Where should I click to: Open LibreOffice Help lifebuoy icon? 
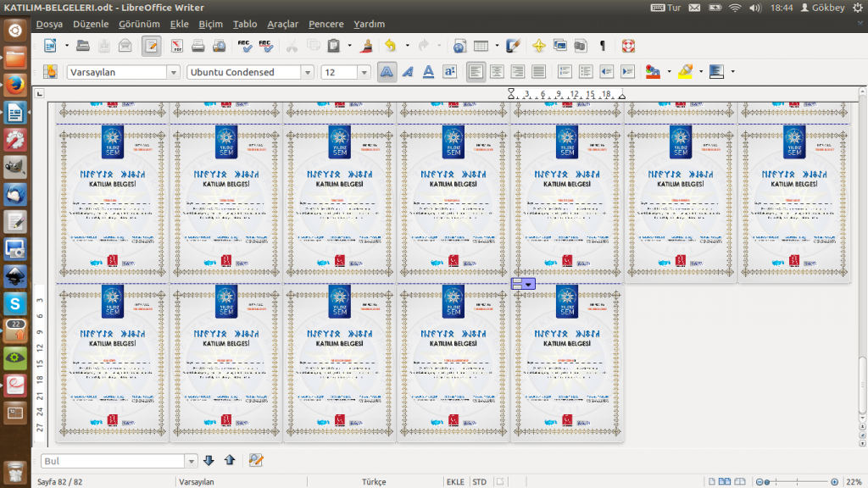[628, 46]
